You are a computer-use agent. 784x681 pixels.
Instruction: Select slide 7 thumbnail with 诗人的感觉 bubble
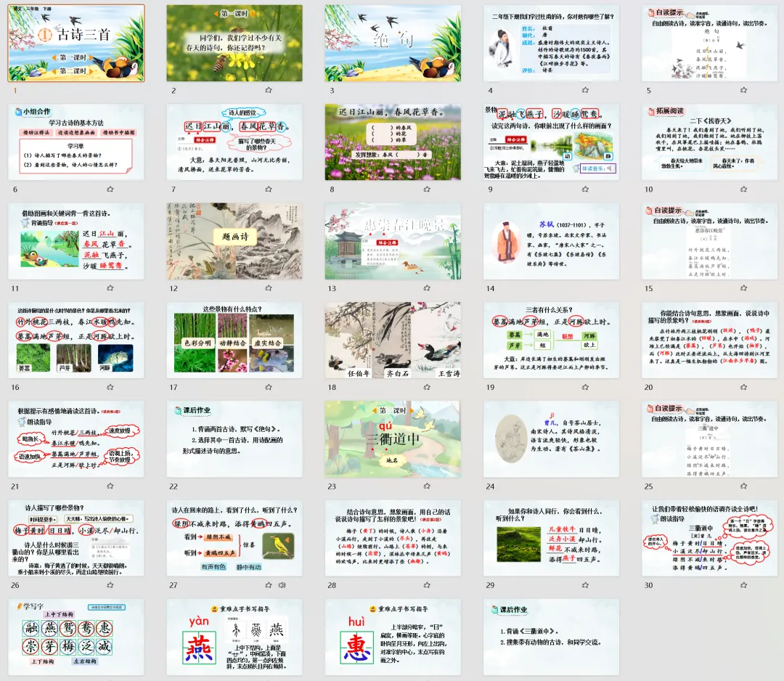pos(234,142)
